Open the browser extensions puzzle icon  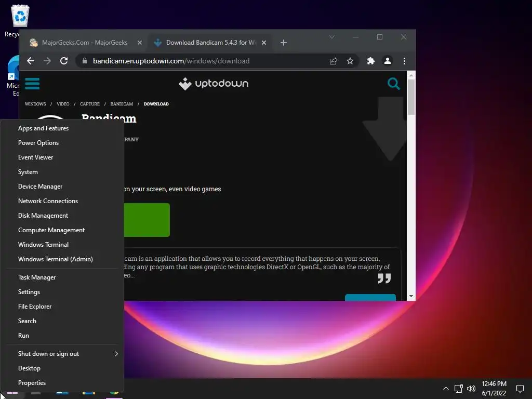371,61
